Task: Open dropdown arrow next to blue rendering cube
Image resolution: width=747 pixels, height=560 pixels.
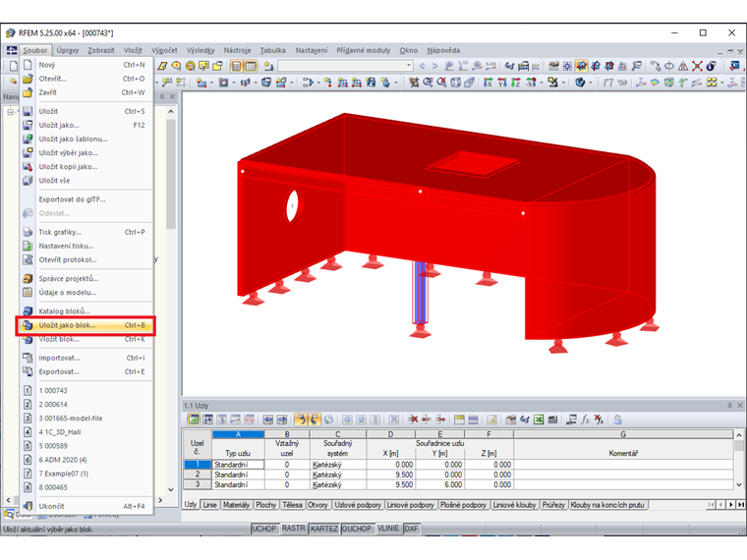Action: pyautogui.click(x=591, y=83)
